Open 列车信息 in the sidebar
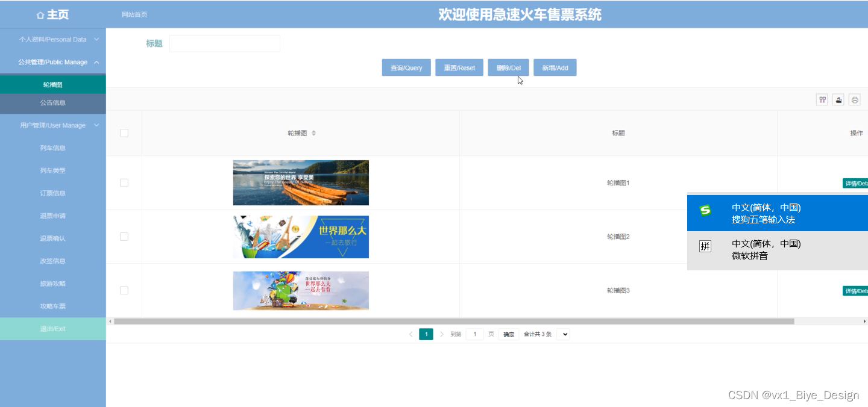The height and width of the screenshot is (407, 868). click(x=53, y=148)
